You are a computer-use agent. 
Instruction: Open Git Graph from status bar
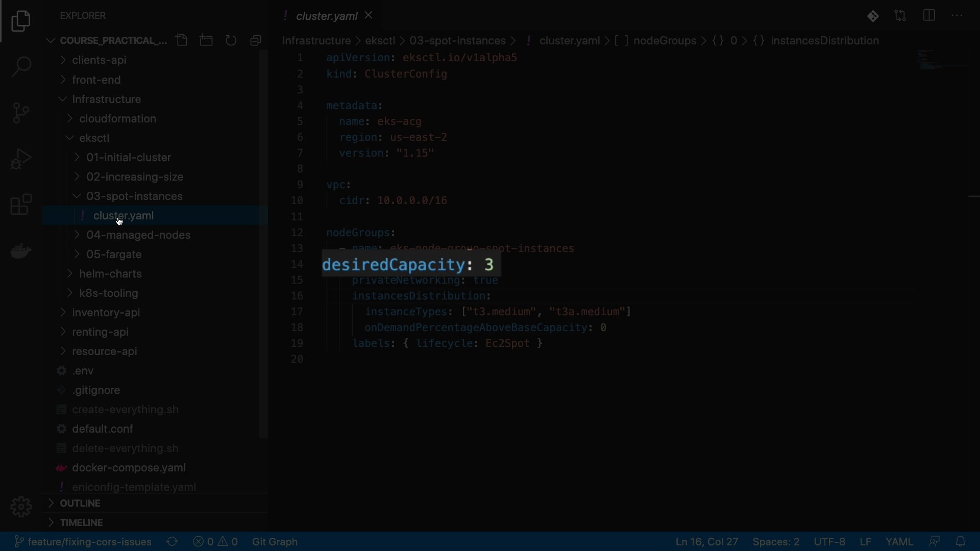275,542
